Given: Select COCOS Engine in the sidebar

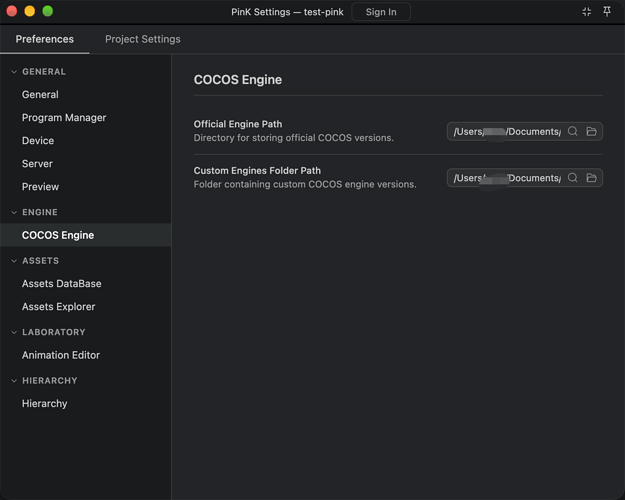Looking at the screenshot, I should (x=86, y=235).
